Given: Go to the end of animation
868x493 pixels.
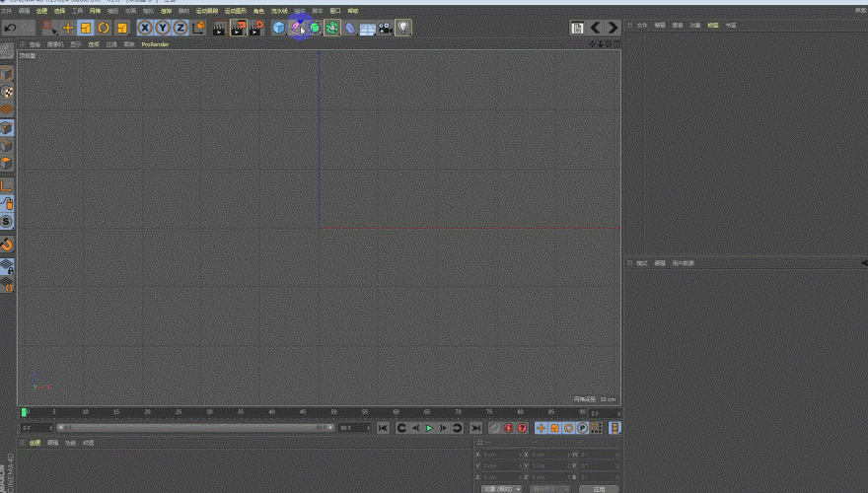Looking at the screenshot, I should click(x=476, y=428).
